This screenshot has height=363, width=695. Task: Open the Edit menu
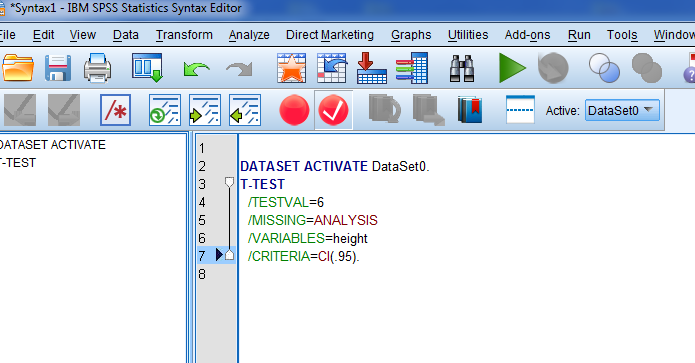pyautogui.click(x=43, y=35)
